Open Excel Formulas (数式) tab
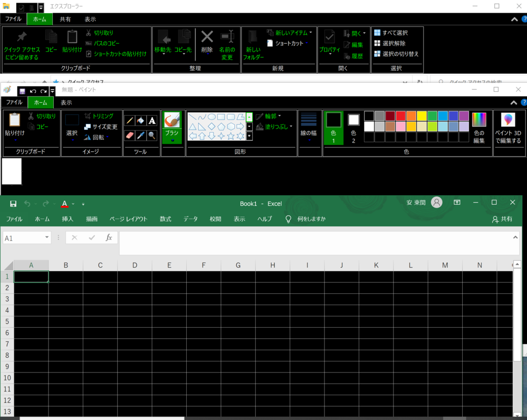This screenshot has width=527, height=420. pos(165,219)
